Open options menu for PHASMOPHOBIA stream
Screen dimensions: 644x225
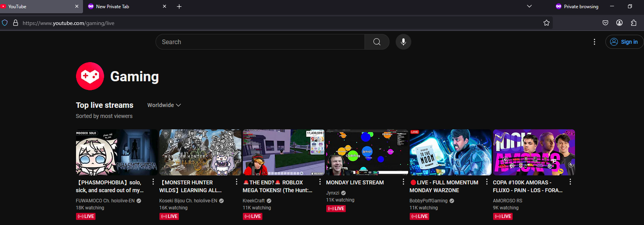pos(153,182)
